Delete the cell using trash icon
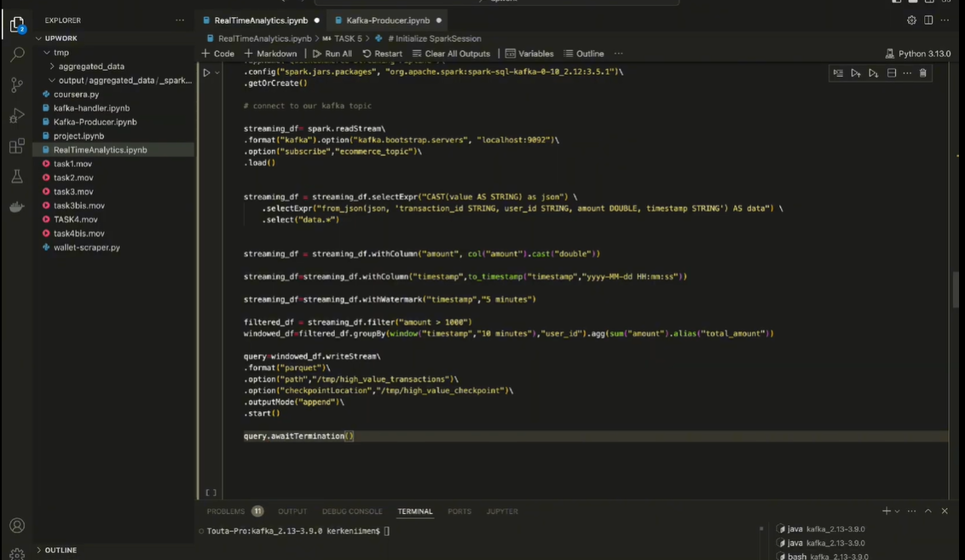 (x=922, y=73)
